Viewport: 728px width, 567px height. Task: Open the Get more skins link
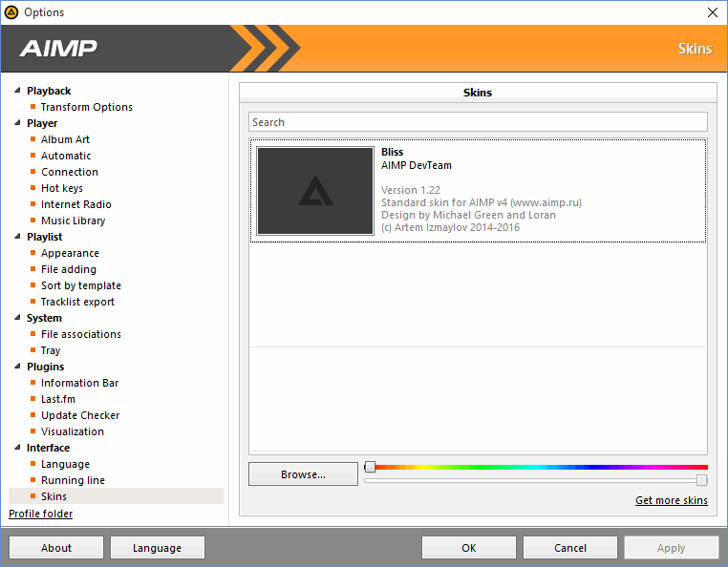(671, 501)
